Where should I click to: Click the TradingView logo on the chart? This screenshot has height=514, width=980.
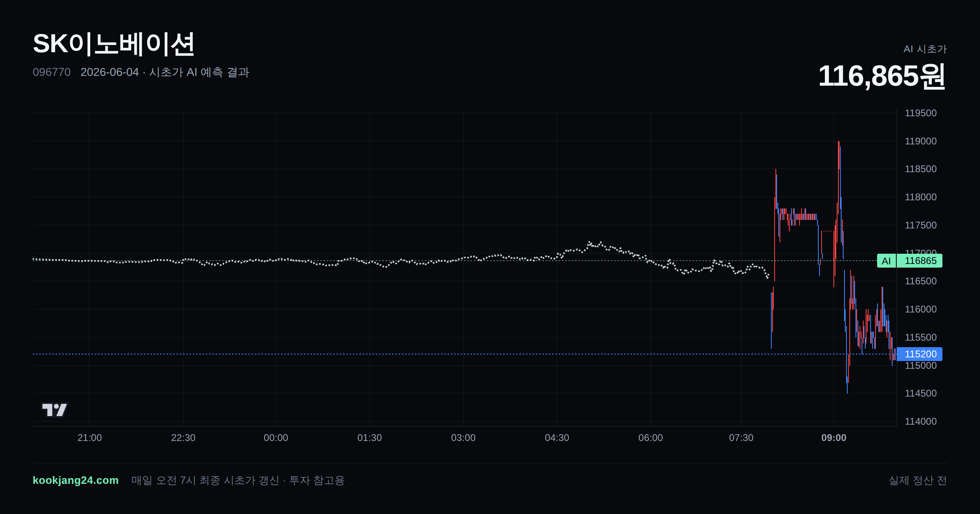pyautogui.click(x=54, y=410)
